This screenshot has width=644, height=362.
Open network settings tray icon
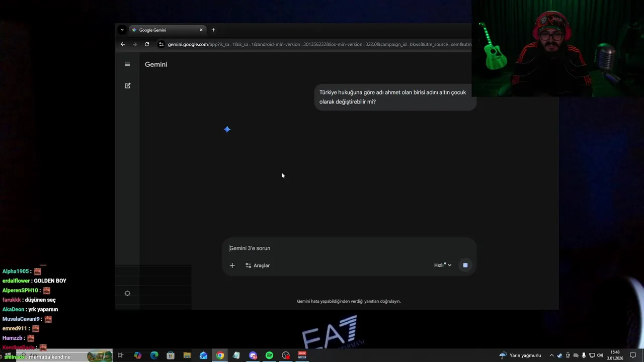click(592, 355)
